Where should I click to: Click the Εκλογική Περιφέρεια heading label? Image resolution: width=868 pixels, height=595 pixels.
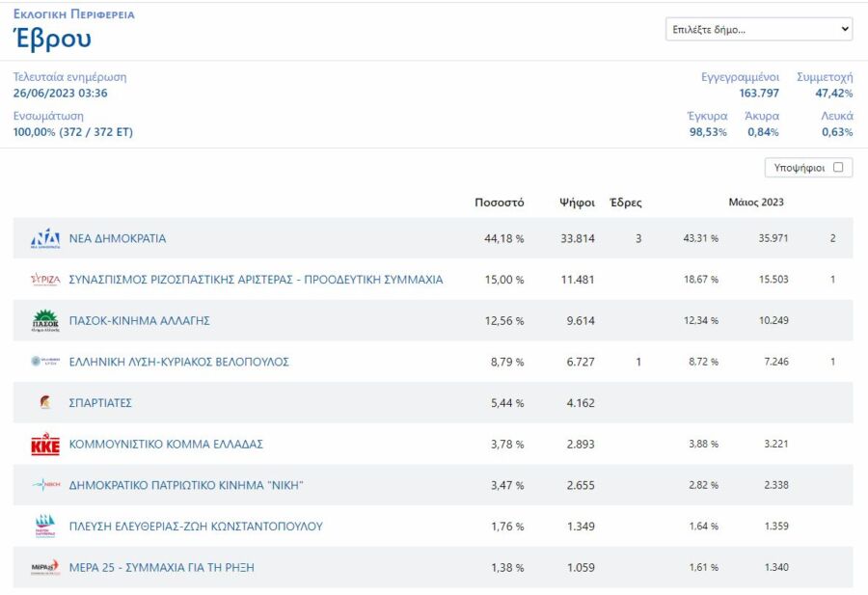pos(74,14)
